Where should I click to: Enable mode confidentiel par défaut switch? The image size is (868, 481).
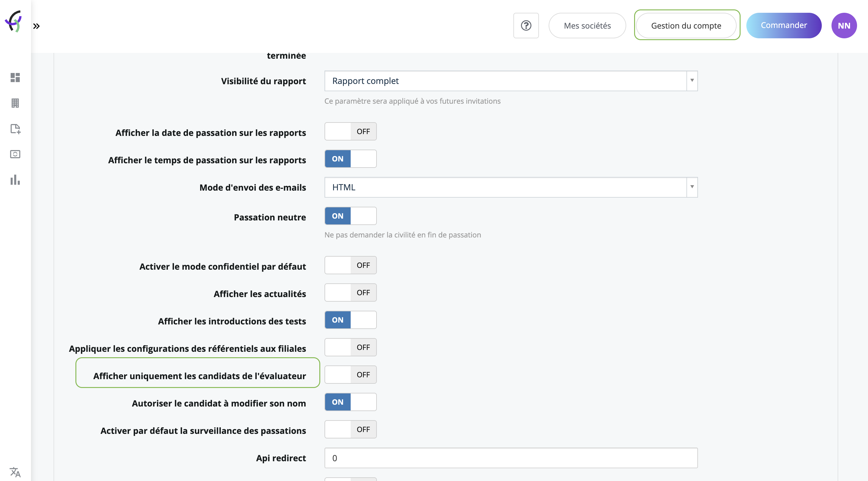(350, 265)
